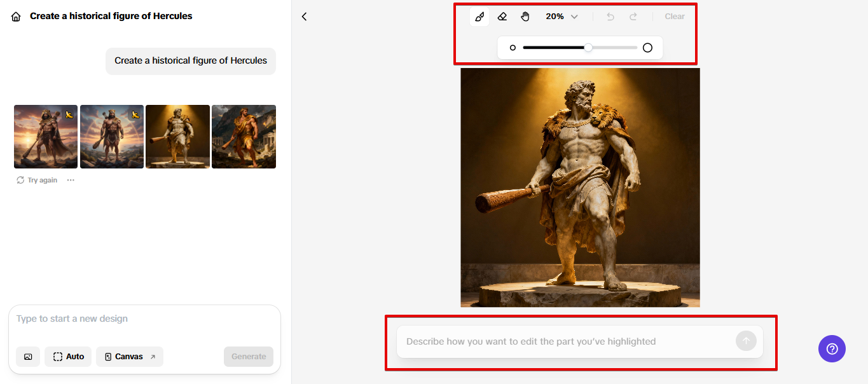868x384 pixels.
Task: Open third thumbnail of Hercules statue
Action: click(x=177, y=137)
